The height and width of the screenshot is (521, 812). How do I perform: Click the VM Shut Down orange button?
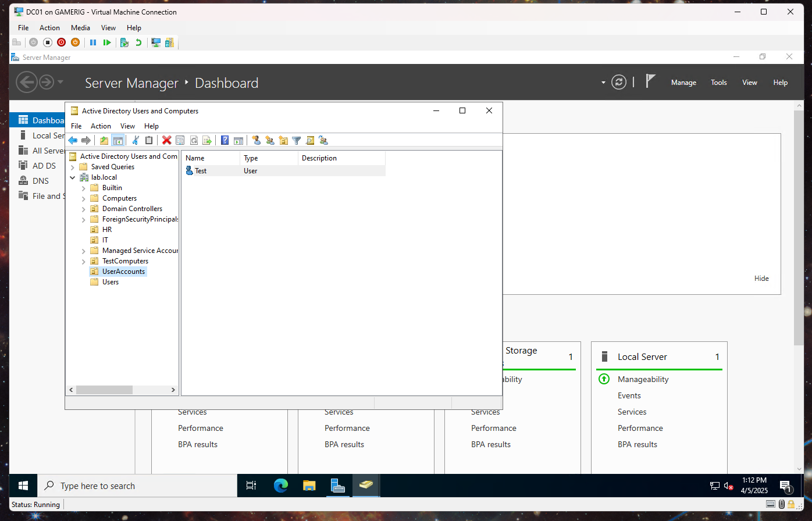(x=75, y=42)
